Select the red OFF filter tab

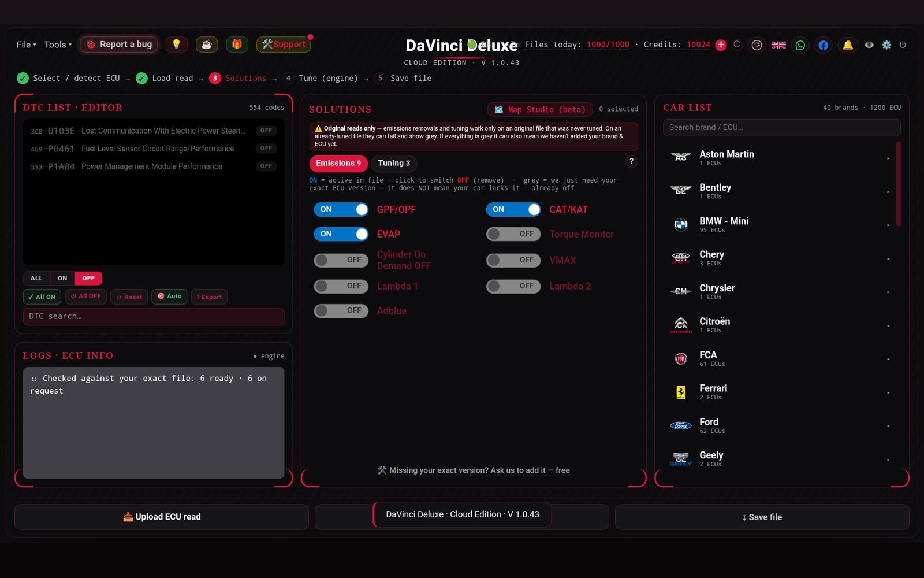88,278
